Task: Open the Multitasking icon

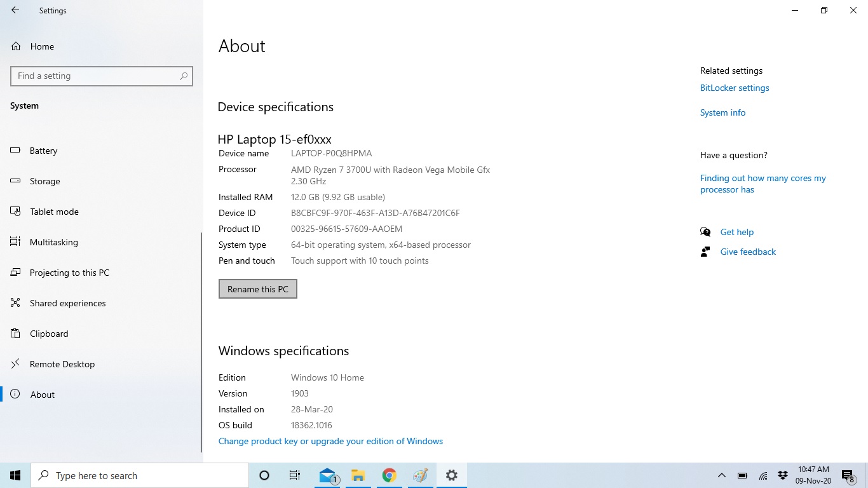Action: click(x=16, y=242)
